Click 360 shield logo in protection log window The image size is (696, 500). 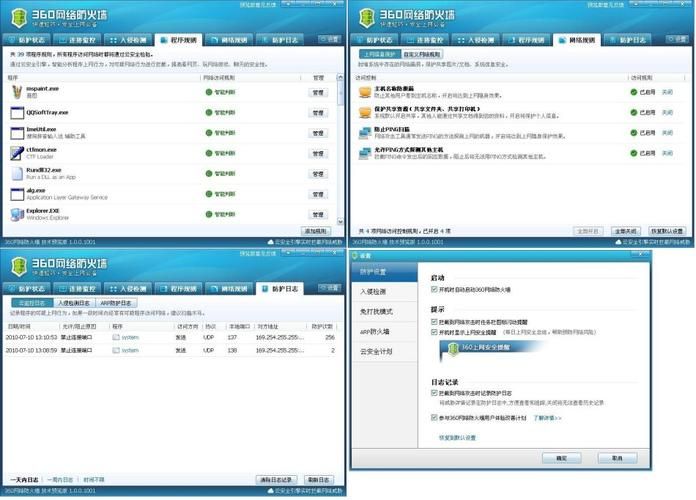pyautogui.click(x=19, y=267)
